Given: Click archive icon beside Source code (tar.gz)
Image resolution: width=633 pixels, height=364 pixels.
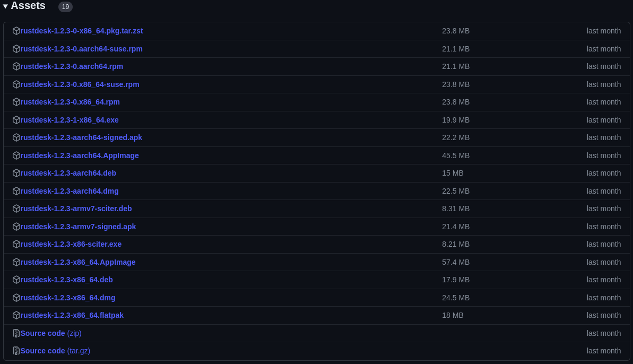Looking at the screenshot, I should (x=16, y=351).
